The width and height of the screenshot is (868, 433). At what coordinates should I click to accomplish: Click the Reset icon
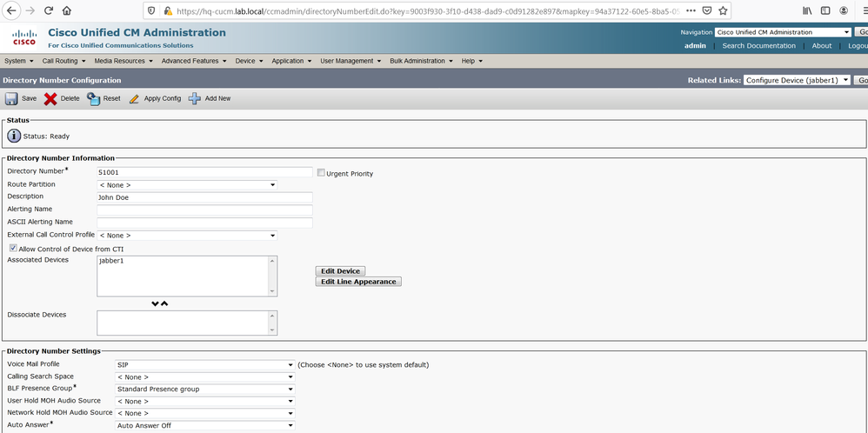93,98
